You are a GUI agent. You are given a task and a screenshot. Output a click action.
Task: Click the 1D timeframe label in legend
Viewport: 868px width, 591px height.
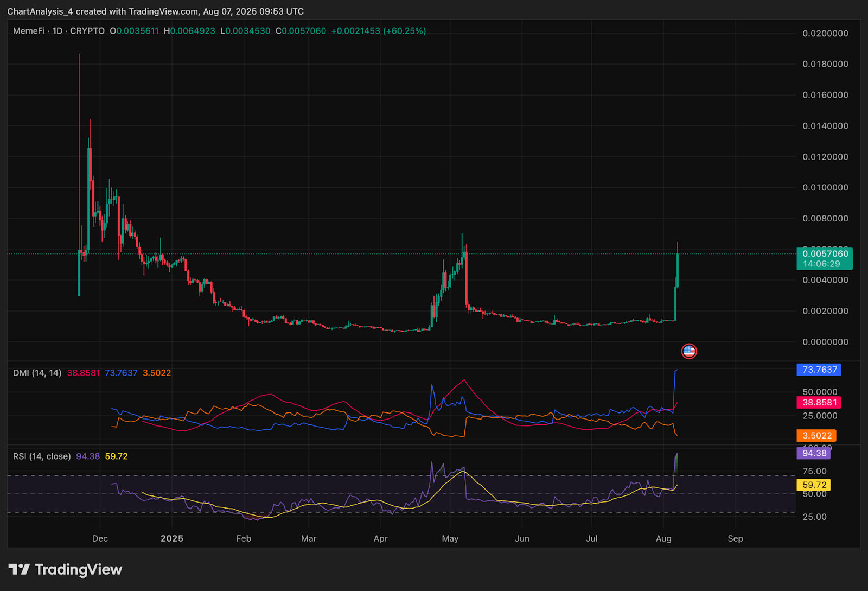58,31
